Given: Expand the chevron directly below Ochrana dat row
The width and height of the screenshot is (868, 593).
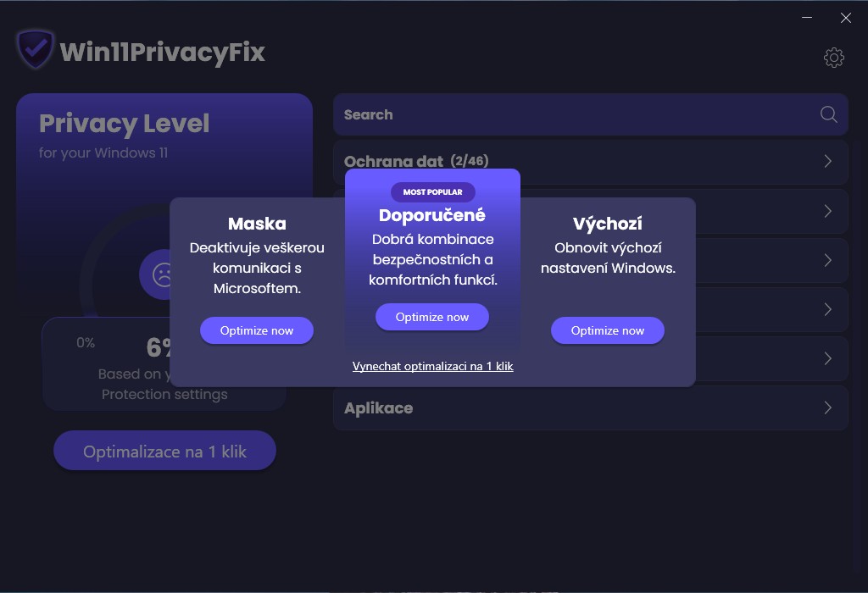Looking at the screenshot, I should (828, 211).
